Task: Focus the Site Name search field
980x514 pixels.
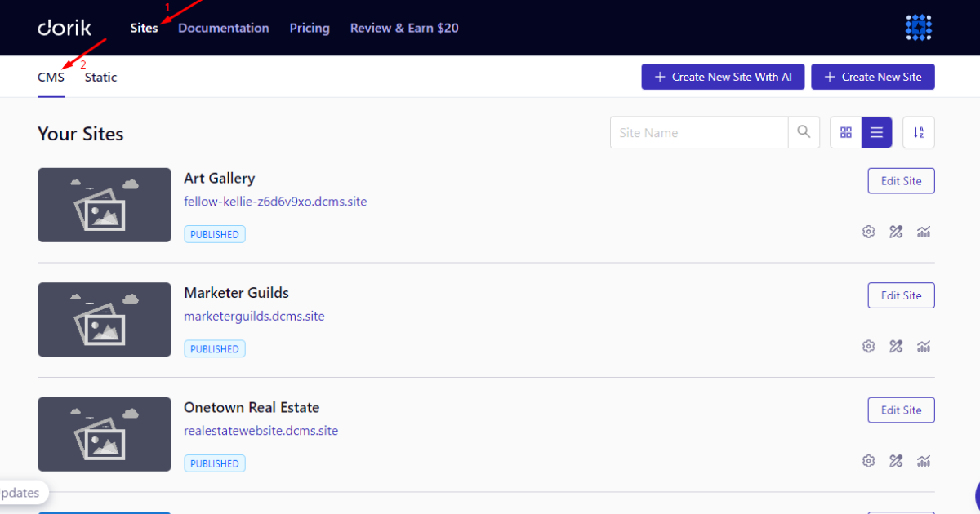Action: (699, 132)
